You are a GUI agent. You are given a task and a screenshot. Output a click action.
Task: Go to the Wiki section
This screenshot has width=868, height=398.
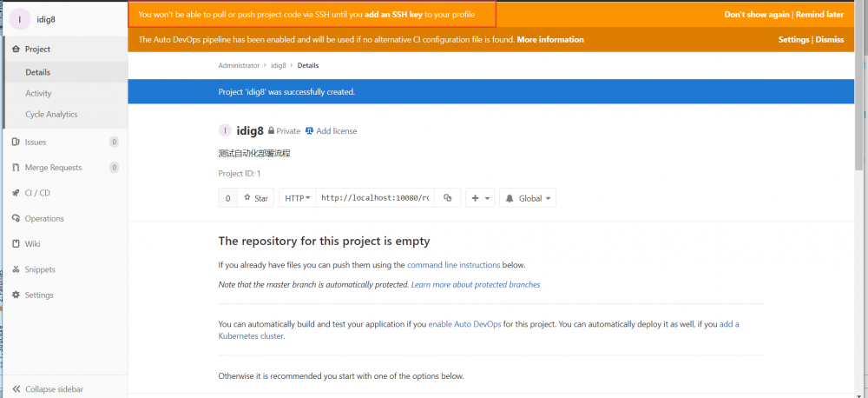(x=32, y=244)
